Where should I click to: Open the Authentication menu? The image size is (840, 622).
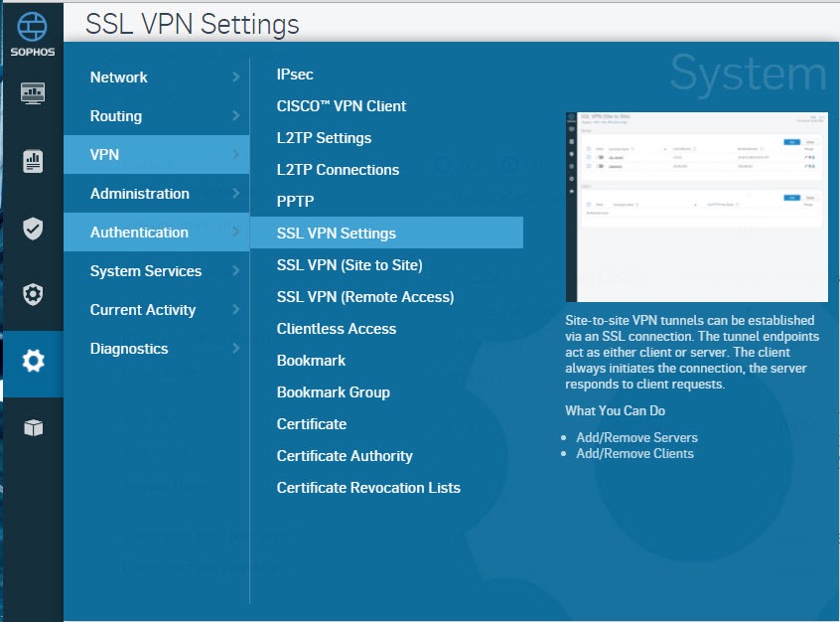coord(157,233)
